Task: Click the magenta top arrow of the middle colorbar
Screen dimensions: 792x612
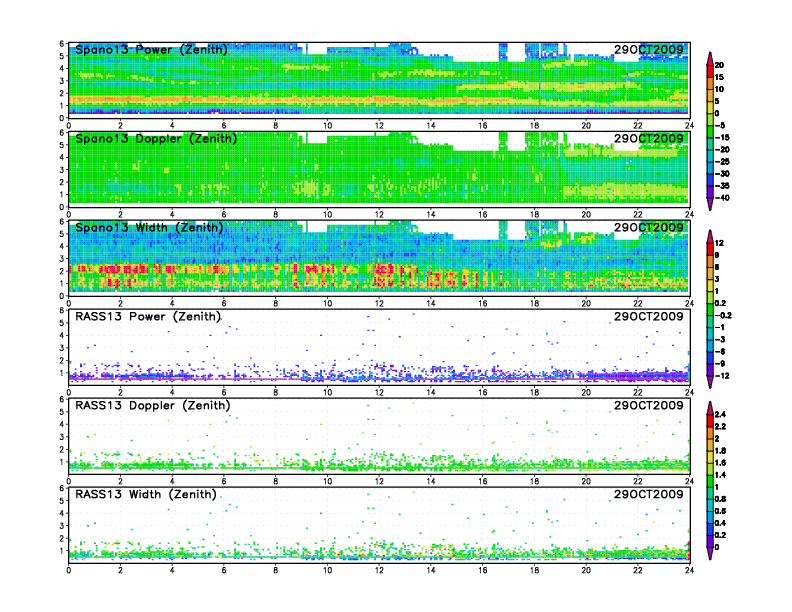Action: tap(710, 236)
